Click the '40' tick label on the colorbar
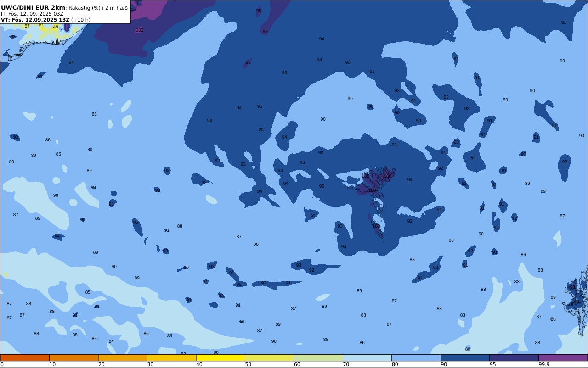588x368 pixels. tap(199, 364)
